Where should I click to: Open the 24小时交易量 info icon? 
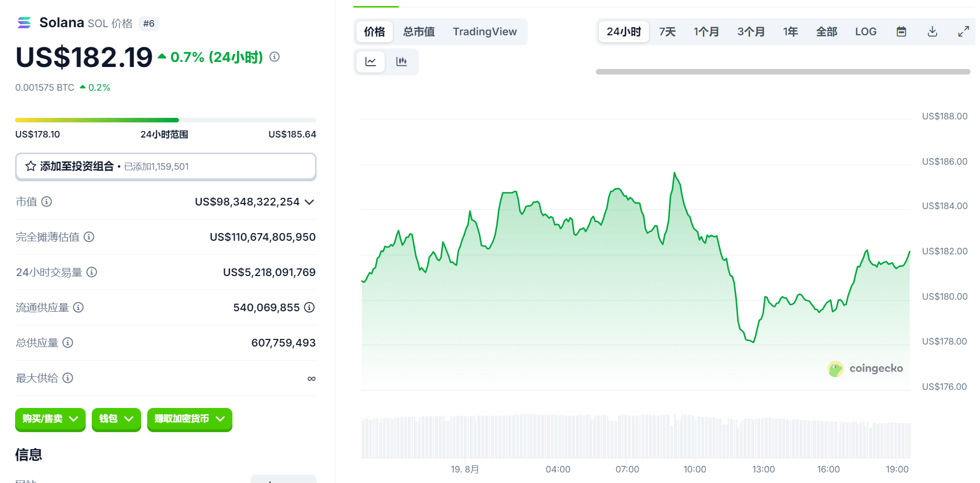point(92,272)
